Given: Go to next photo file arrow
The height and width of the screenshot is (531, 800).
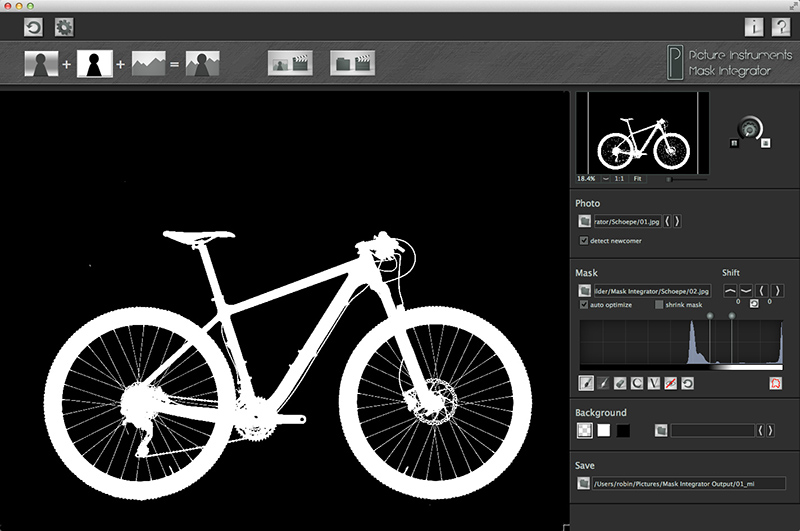Looking at the screenshot, I should click(x=677, y=222).
